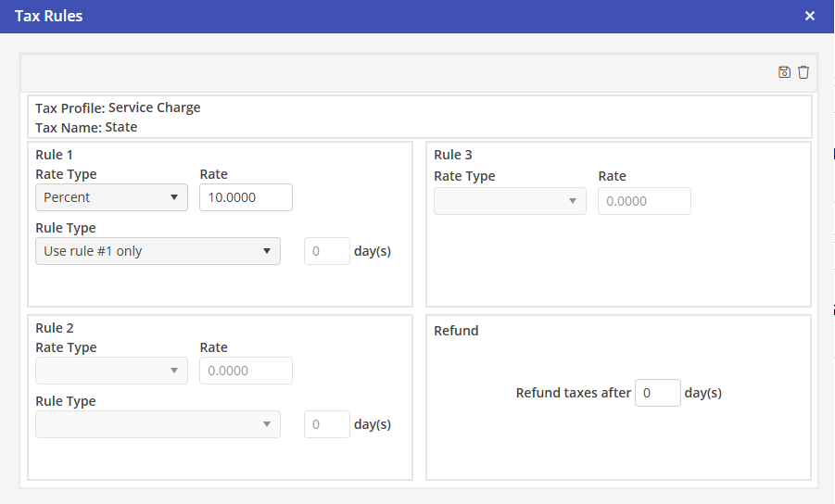The image size is (835, 504).
Task: Click the Refund section heading
Action: coord(456,331)
